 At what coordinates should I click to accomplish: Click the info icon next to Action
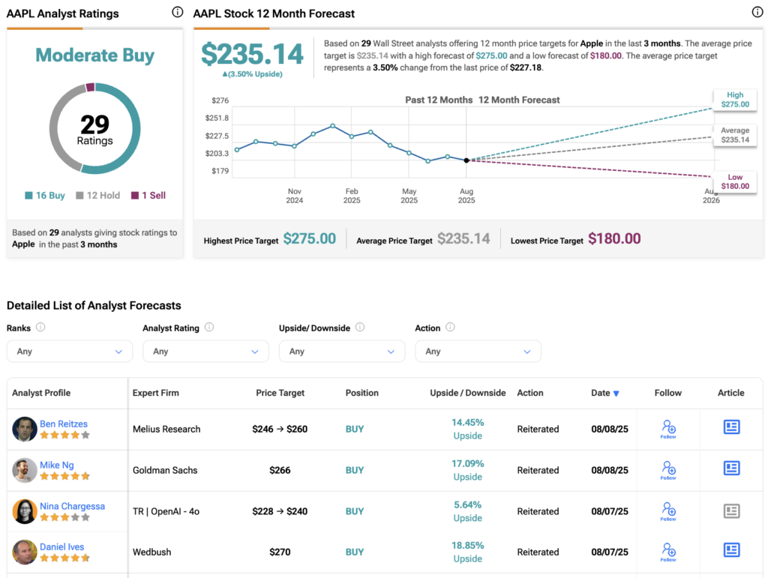click(450, 327)
